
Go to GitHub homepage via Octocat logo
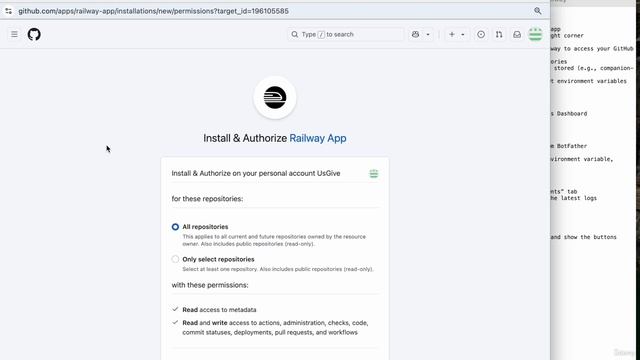34,34
